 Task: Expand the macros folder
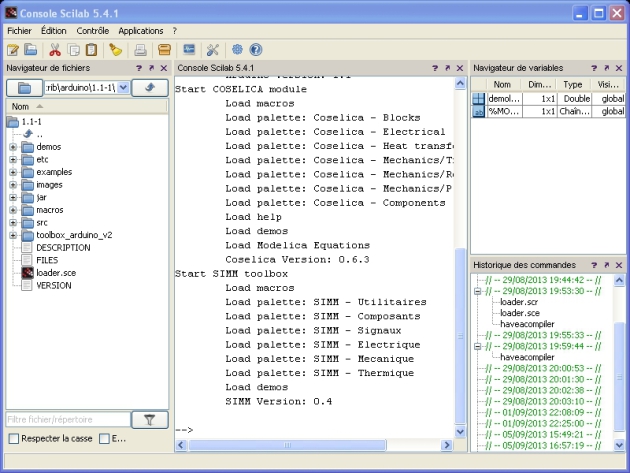[13, 210]
